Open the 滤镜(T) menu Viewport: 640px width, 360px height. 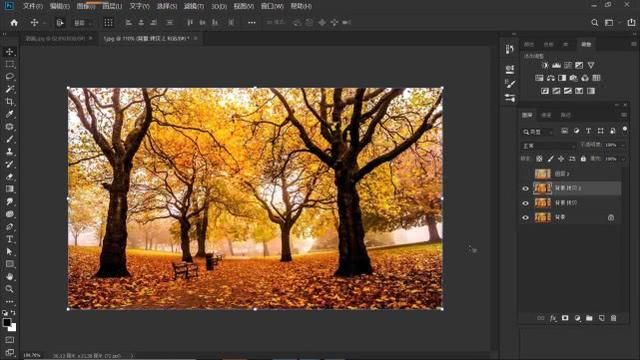[x=194, y=6]
